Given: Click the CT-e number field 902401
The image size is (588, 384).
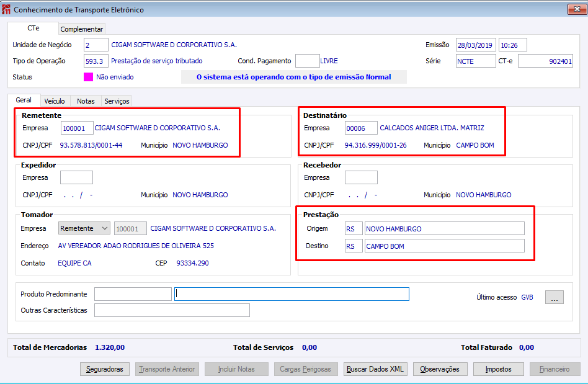Looking at the screenshot, I should (545, 61).
